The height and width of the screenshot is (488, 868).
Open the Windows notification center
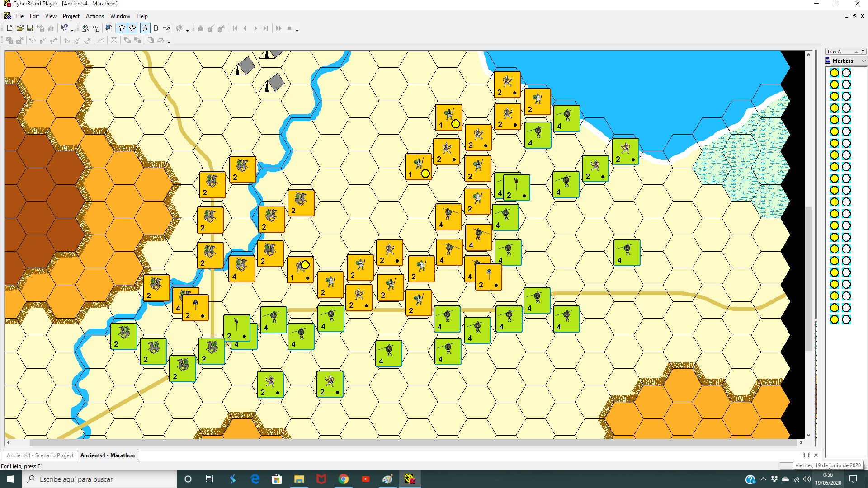pos(853,479)
